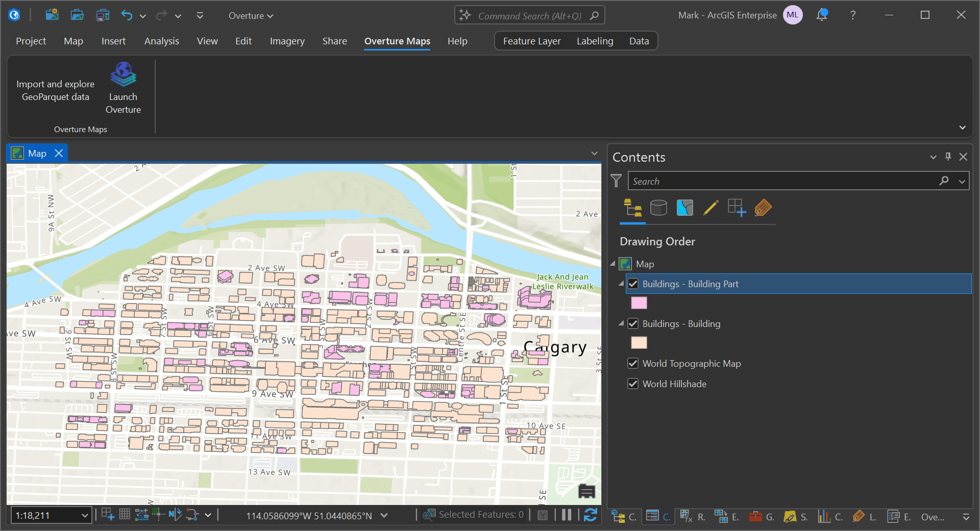This screenshot has width=980, height=531.
Task: Select List By Labeling tag icon
Action: click(763, 208)
